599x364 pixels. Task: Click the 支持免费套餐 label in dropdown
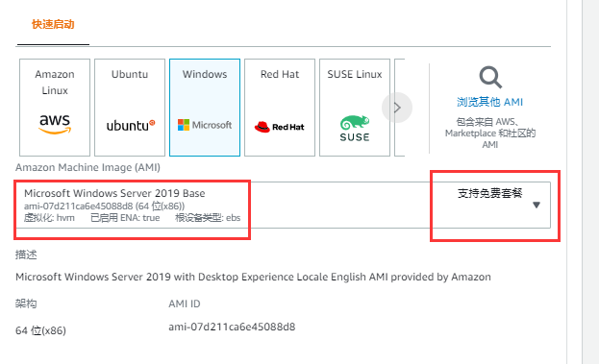pos(489,193)
